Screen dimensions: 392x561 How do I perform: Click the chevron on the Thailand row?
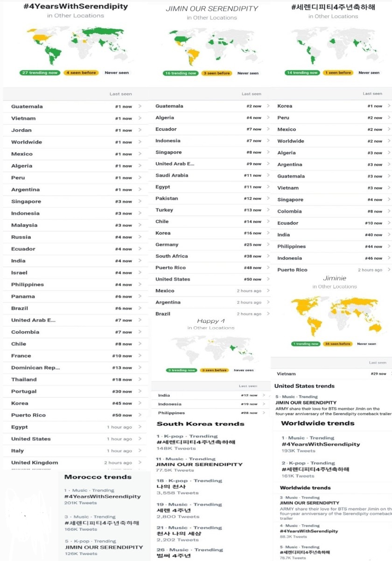pyautogui.click(x=140, y=379)
